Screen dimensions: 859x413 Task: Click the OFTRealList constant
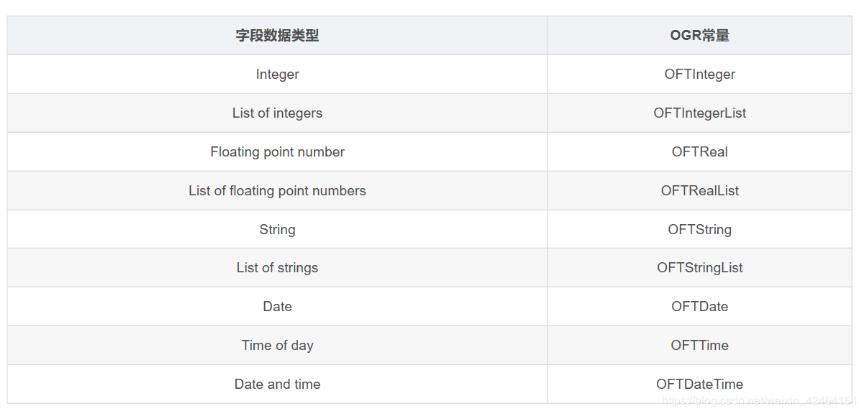point(699,190)
